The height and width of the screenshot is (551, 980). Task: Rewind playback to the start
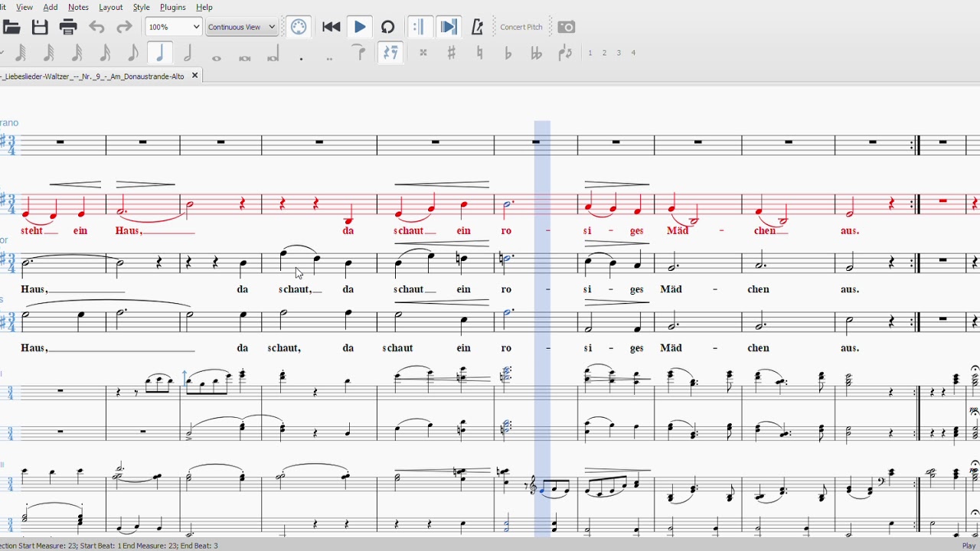pyautogui.click(x=332, y=28)
